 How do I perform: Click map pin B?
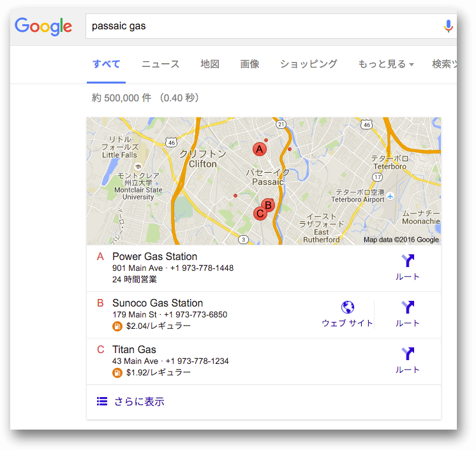coord(268,205)
